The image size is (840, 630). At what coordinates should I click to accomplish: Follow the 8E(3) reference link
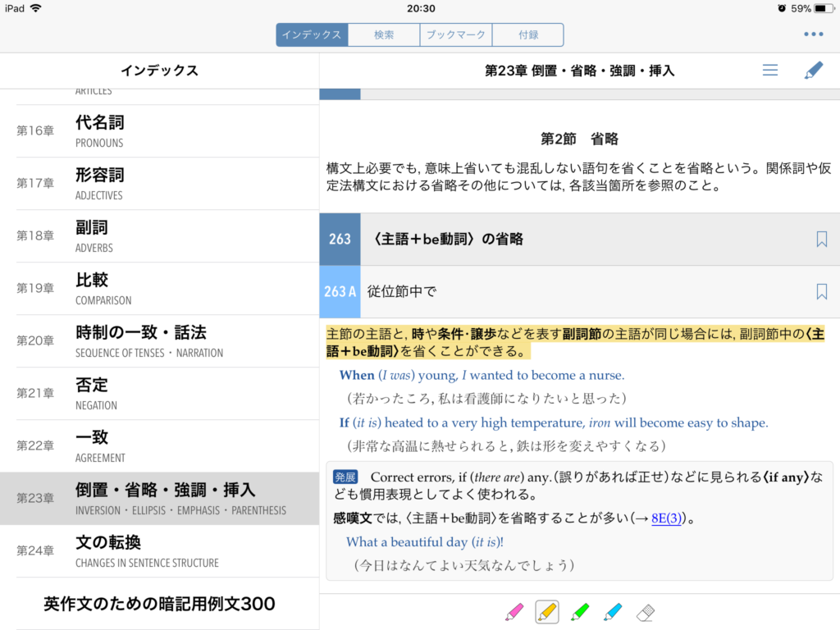(666, 518)
